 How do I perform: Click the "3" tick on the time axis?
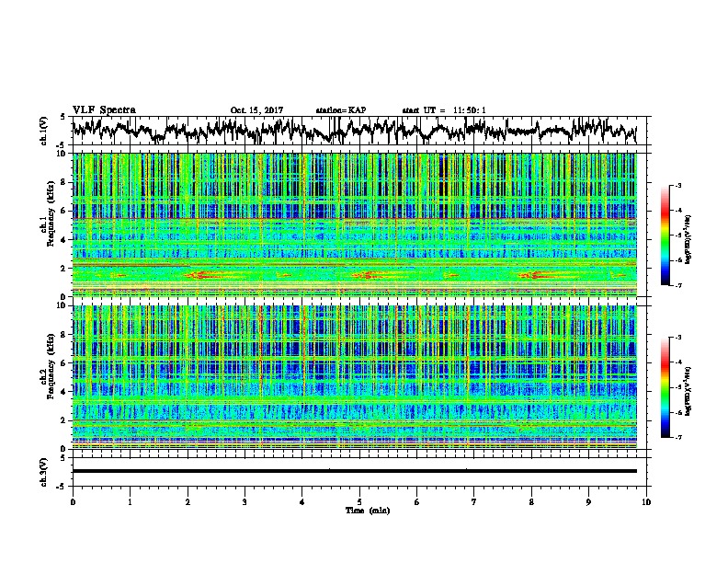point(245,502)
